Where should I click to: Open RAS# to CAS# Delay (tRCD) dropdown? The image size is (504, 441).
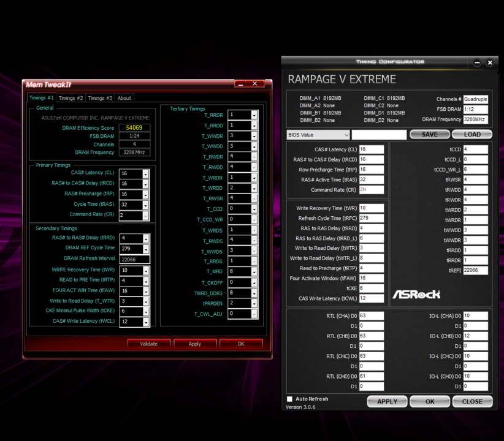[145, 184]
